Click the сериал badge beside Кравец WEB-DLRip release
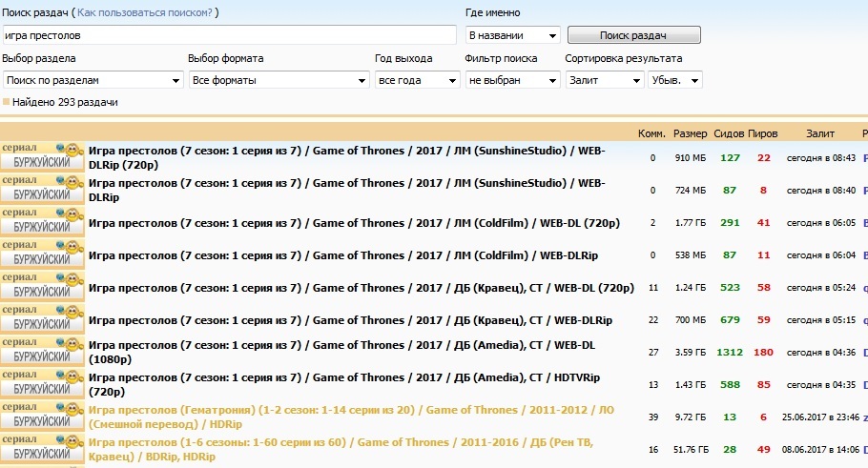 [42, 319]
